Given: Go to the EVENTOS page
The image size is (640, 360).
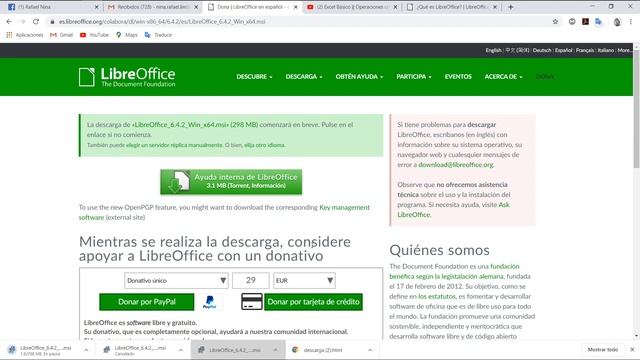Looking at the screenshot, I should pos(458,77).
